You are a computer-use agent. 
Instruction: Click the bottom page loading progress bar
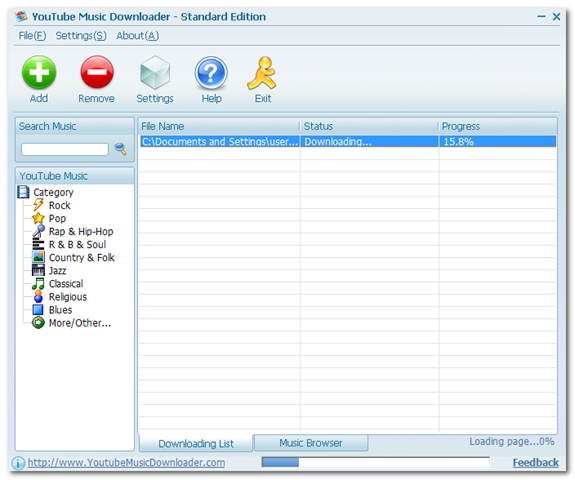point(376,462)
